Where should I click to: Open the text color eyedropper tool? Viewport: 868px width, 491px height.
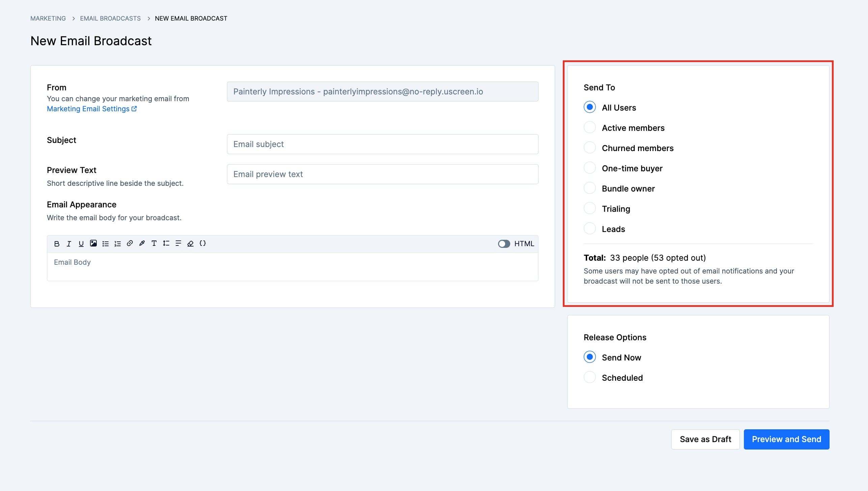coord(142,243)
